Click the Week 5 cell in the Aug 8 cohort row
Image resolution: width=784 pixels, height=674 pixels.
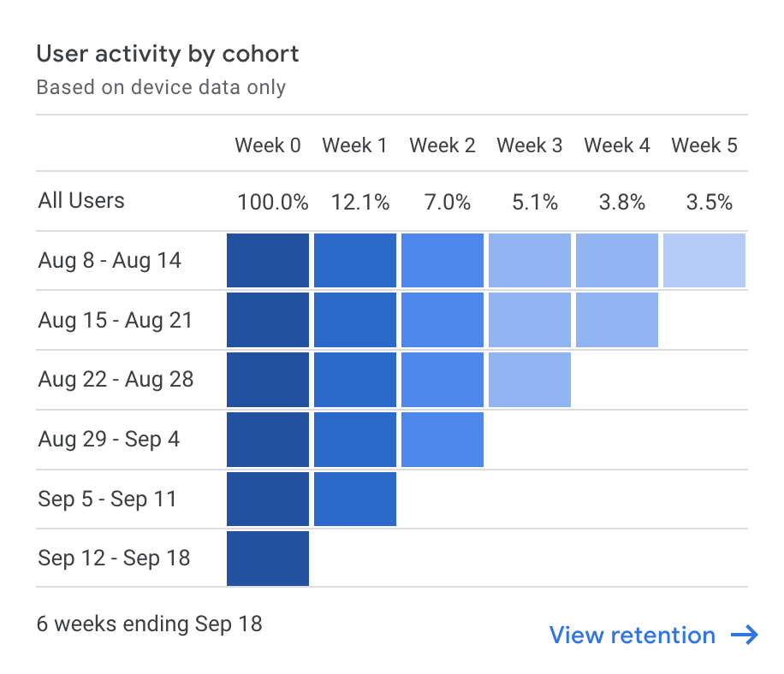(704, 259)
